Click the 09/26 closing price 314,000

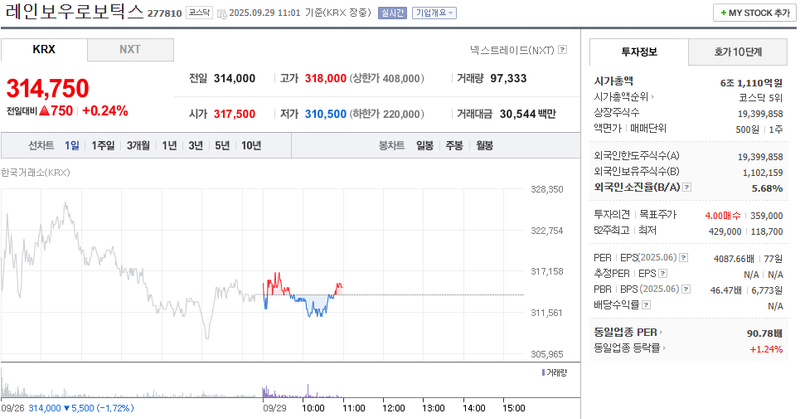(x=45, y=408)
